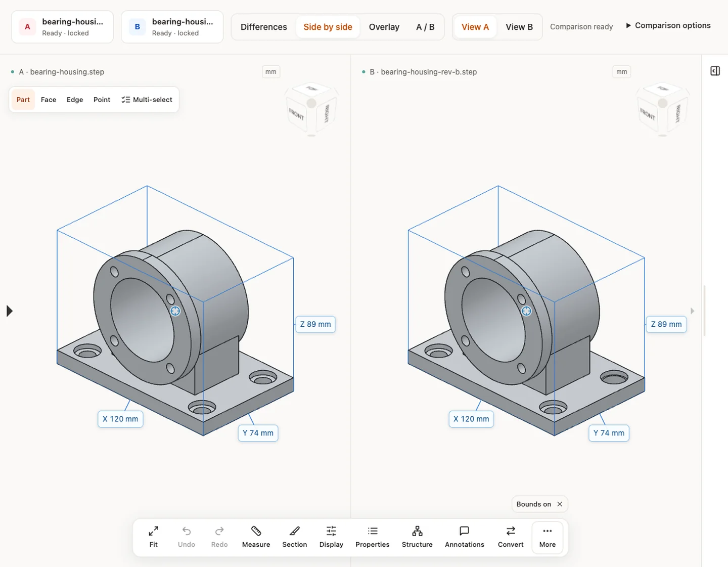This screenshot has width=728, height=567.
Task: Click the X 120 mm label in pane A
Action: pyautogui.click(x=120, y=419)
